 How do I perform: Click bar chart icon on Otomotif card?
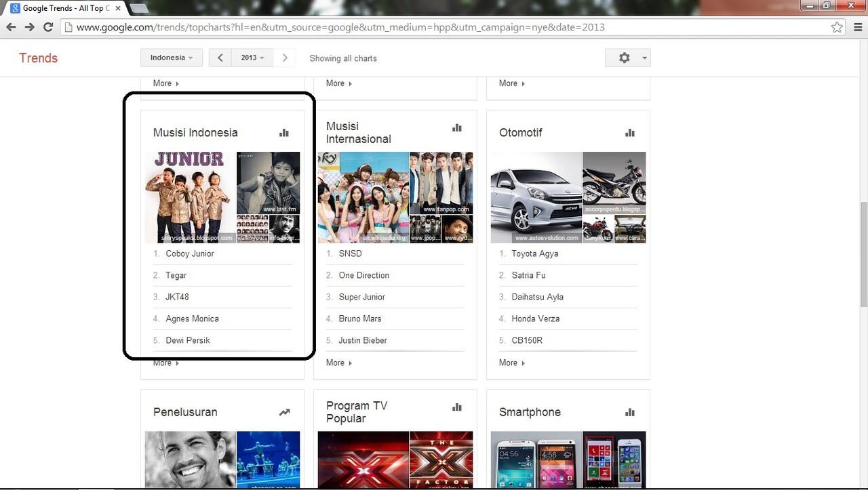630,133
